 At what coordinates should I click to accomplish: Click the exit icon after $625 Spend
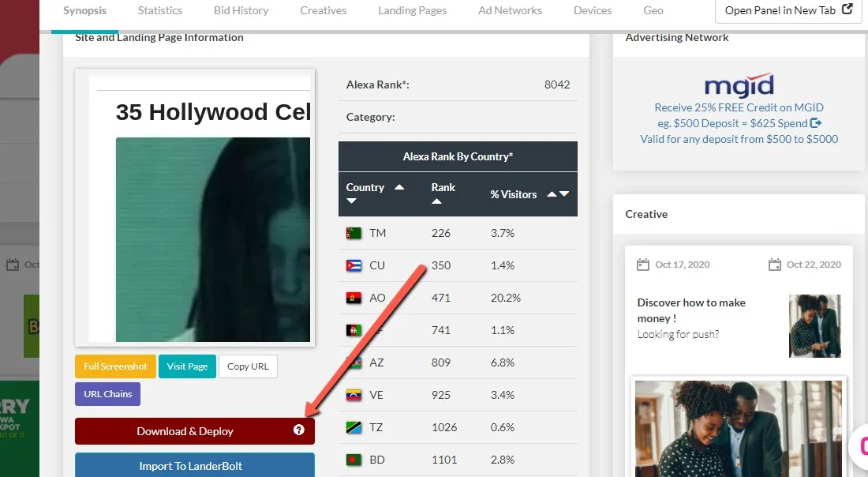coord(816,123)
